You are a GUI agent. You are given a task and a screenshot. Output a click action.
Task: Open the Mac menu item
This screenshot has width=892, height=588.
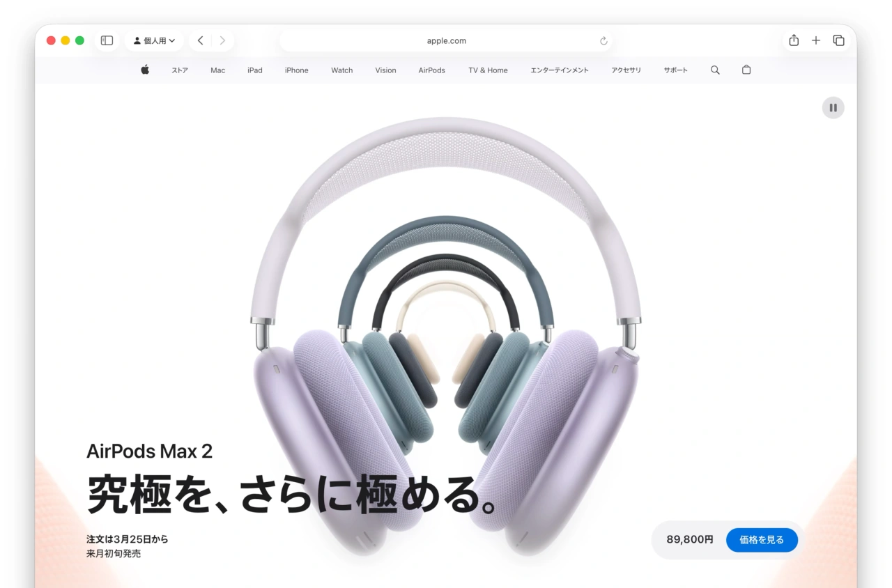(x=218, y=70)
